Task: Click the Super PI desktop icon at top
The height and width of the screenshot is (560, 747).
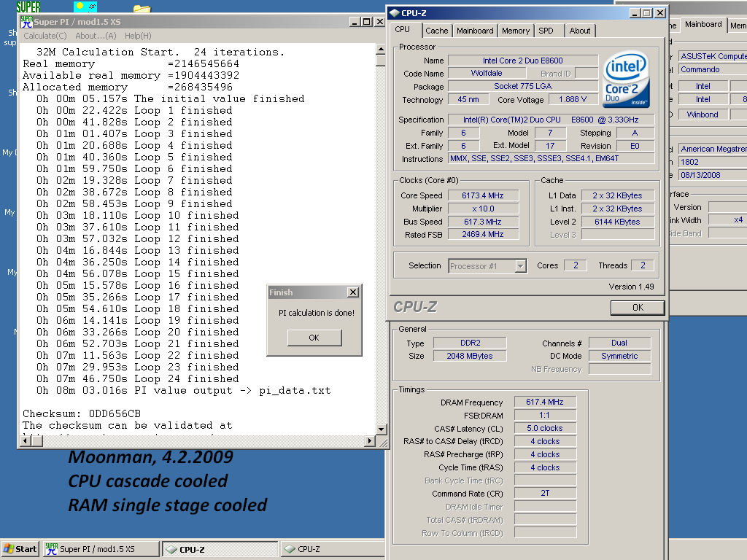Action: click(x=28, y=6)
